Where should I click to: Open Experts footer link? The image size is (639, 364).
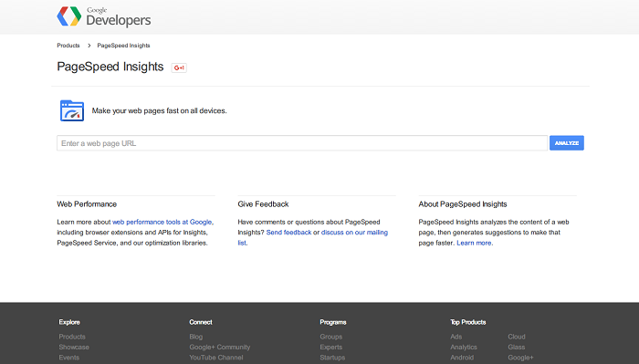pyautogui.click(x=330, y=348)
